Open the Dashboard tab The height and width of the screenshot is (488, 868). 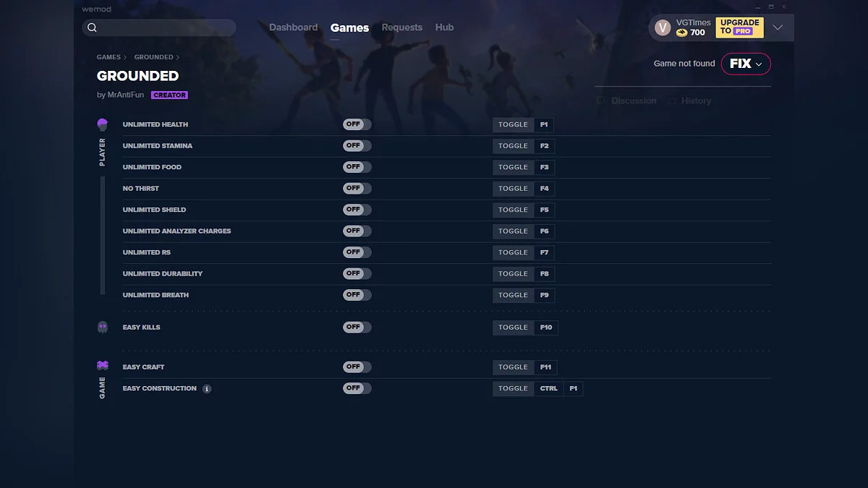click(294, 27)
